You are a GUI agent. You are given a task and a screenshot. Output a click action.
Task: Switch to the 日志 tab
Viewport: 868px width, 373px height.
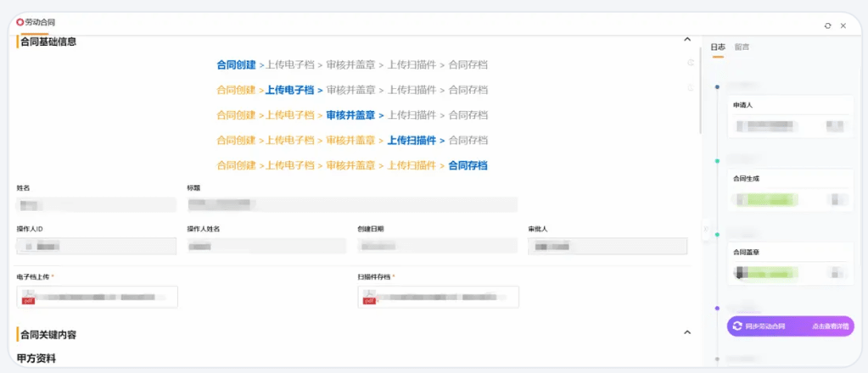click(x=717, y=47)
